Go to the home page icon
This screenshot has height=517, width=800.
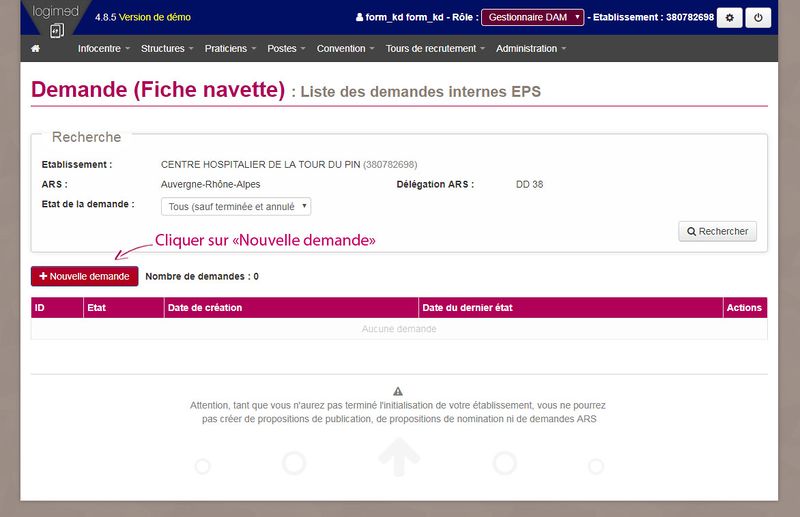pos(35,48)
